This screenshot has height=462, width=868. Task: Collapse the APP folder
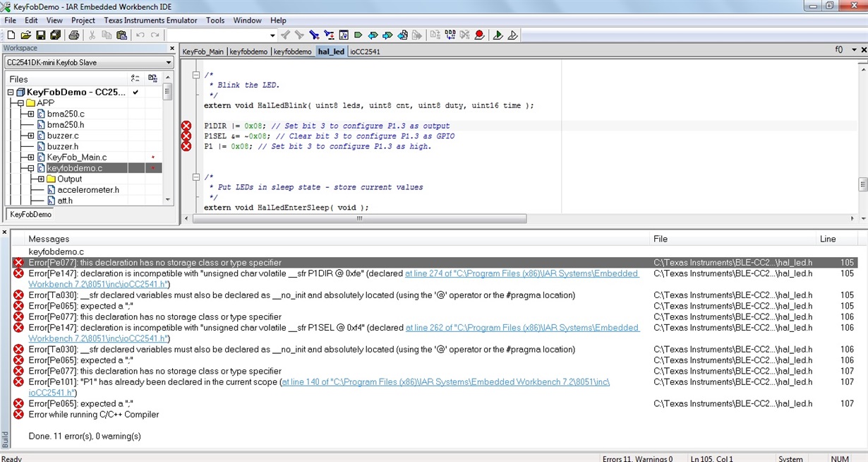coord(20,103)
